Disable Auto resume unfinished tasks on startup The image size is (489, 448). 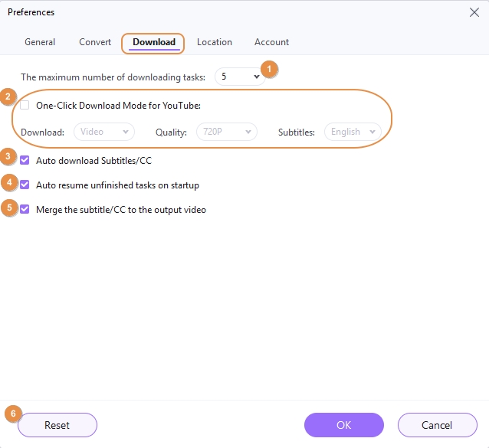(x=25, y=185)
